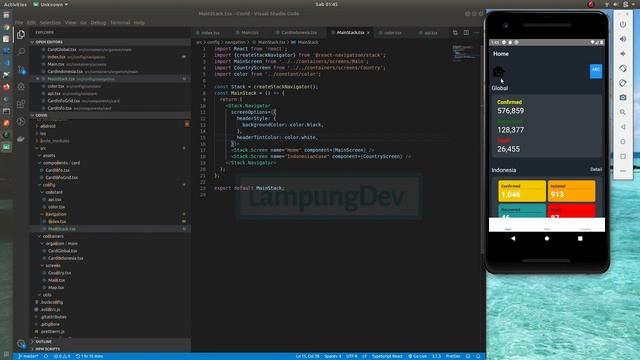
Task: Click the emulator volume up icon
Action: (x=623, y=39)
